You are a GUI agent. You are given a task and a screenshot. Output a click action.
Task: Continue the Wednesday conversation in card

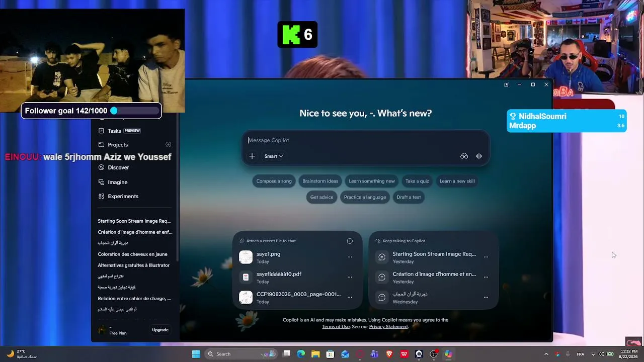tap(427, 298)
